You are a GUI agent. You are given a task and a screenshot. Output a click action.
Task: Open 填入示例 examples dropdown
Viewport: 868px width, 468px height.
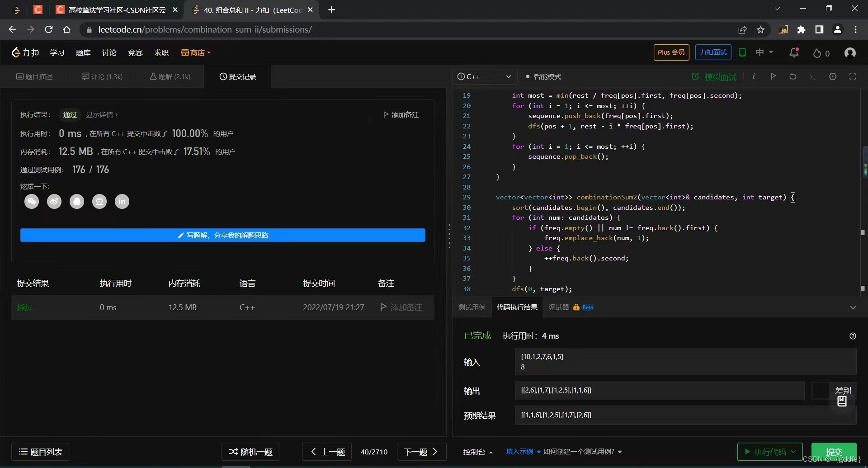(x=523, y=452)
